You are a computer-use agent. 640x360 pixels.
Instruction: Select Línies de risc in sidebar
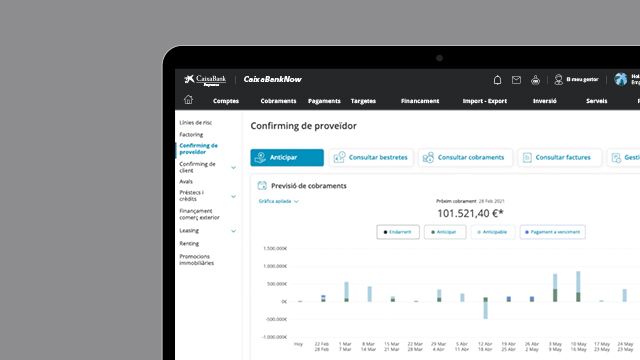(196, 122)
